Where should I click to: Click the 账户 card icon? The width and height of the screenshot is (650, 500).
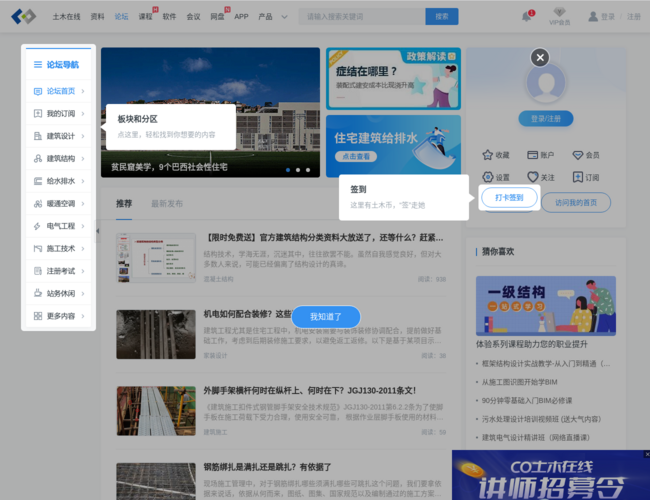(x=532, y=155)
